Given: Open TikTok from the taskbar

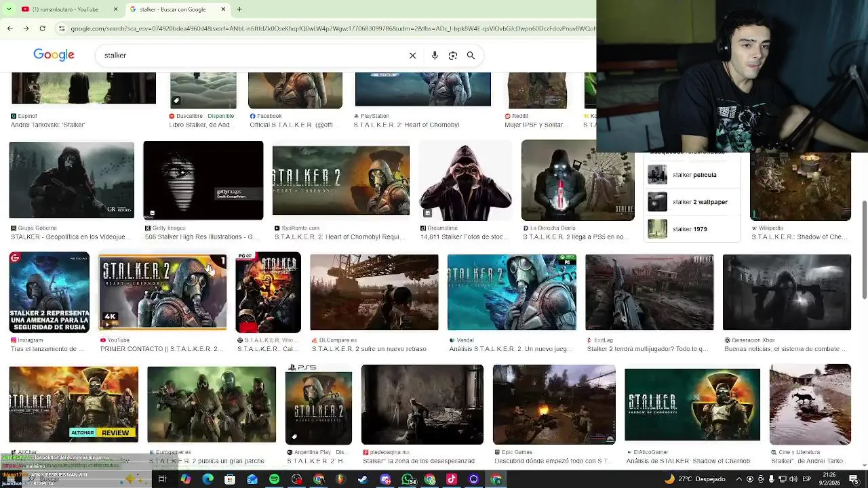Looking at the screenshot, I should pos(452,479).
